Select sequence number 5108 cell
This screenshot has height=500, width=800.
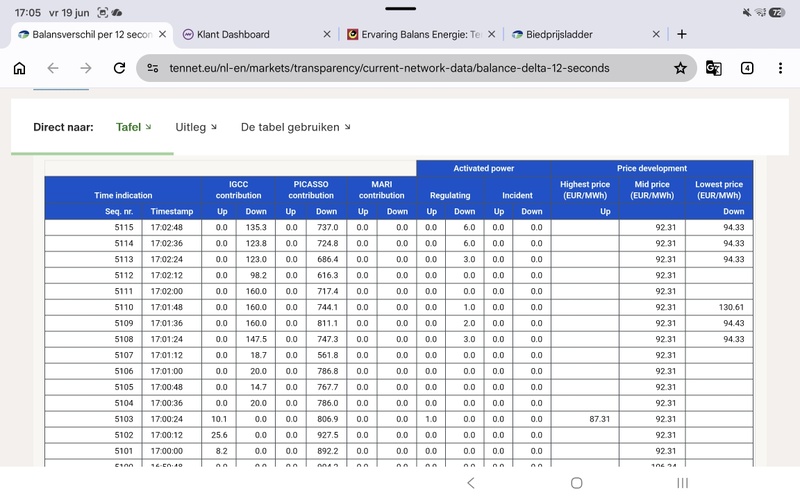[93, 339]
